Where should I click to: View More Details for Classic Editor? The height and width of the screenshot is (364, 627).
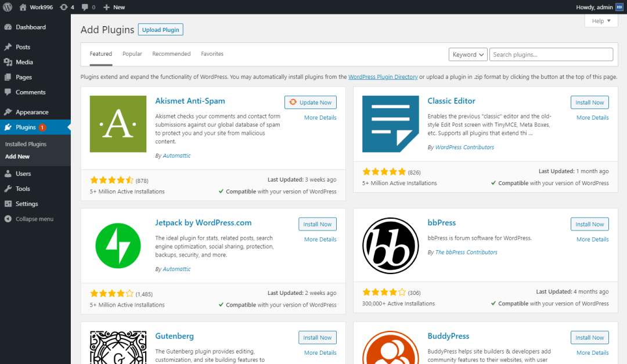pos(592,118)
